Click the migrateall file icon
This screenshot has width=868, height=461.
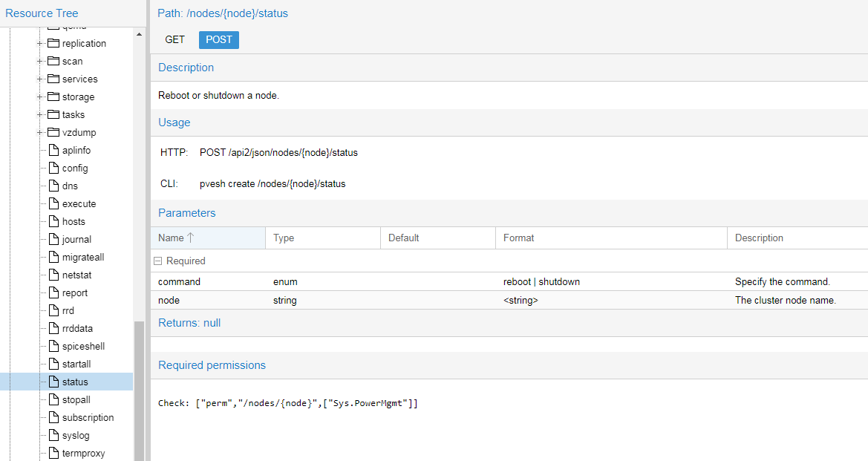pyautogui.click(x=53, y=257)
